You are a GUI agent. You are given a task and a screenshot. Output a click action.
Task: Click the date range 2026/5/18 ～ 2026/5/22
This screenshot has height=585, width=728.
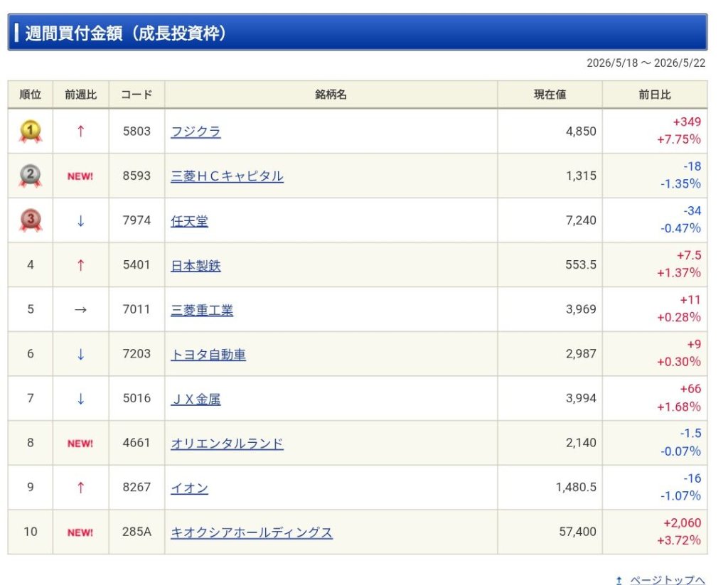[x=646, y=63]
